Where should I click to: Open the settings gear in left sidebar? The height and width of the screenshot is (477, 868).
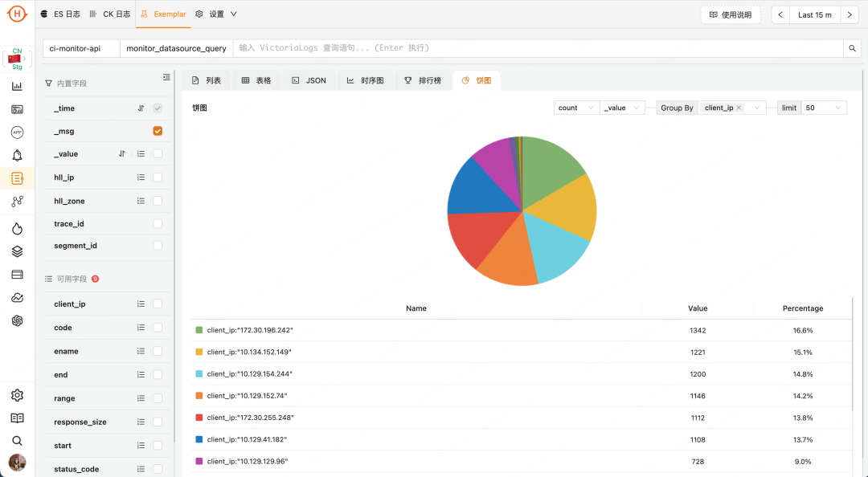(x=17, y=395)
